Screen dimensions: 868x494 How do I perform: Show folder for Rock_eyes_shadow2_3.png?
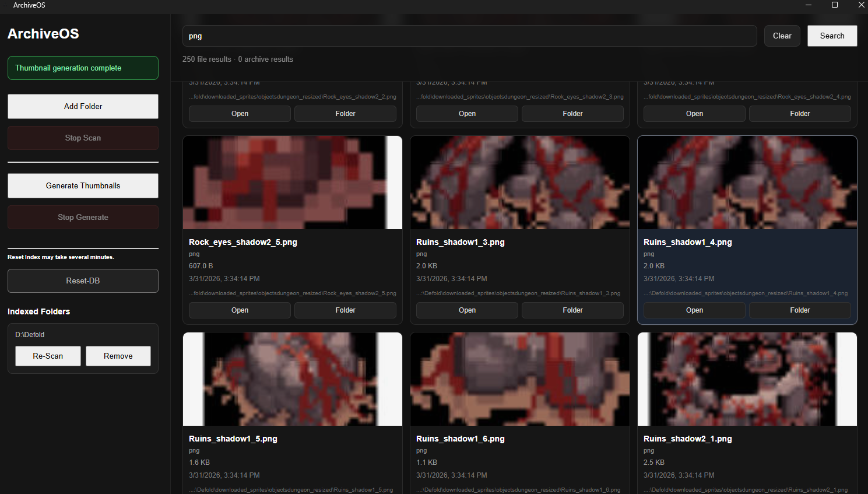[x=572, y=114]
